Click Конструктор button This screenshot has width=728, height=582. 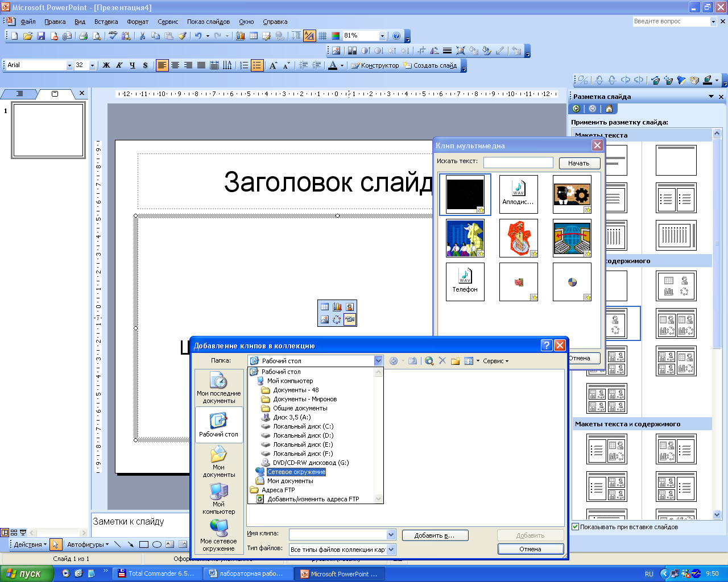click(375, 65)
